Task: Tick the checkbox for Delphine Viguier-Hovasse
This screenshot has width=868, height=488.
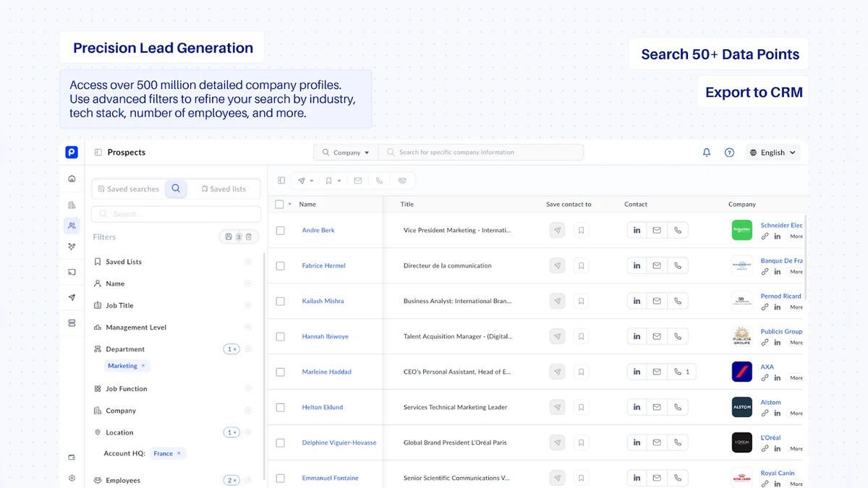Action: 281,443
